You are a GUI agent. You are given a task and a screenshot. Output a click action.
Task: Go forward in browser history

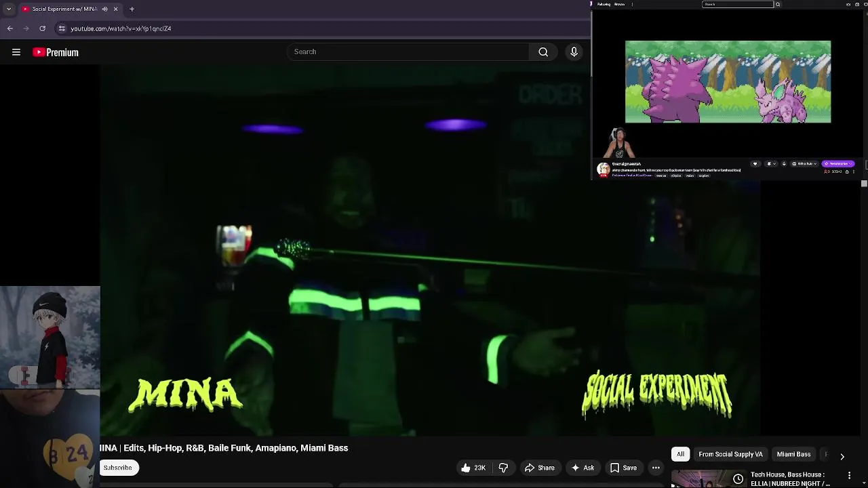click(26, 28)
